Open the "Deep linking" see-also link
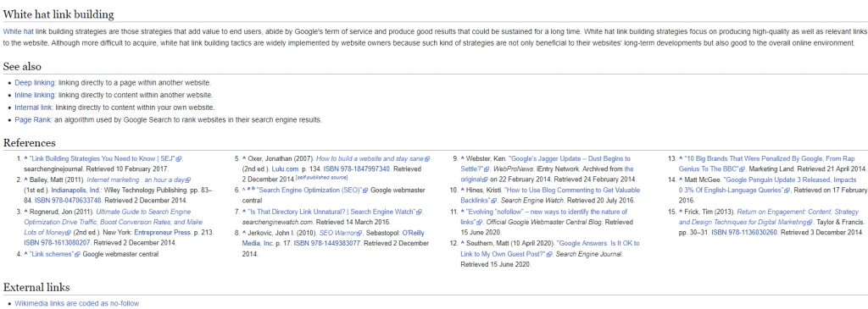This screenshot has width=868, height=309. (x=35, y=83)
